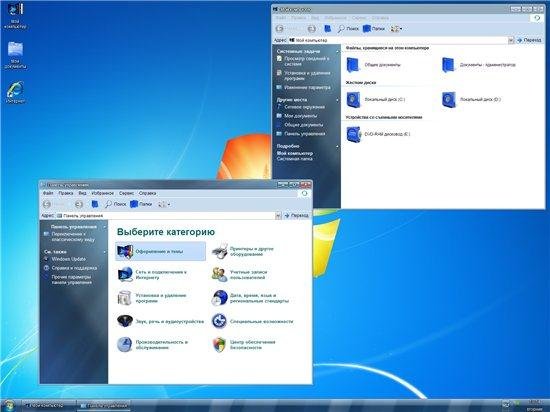Click the Forward arrow in Control Panel toolbar
550x412 pixels.
(79, 204)
